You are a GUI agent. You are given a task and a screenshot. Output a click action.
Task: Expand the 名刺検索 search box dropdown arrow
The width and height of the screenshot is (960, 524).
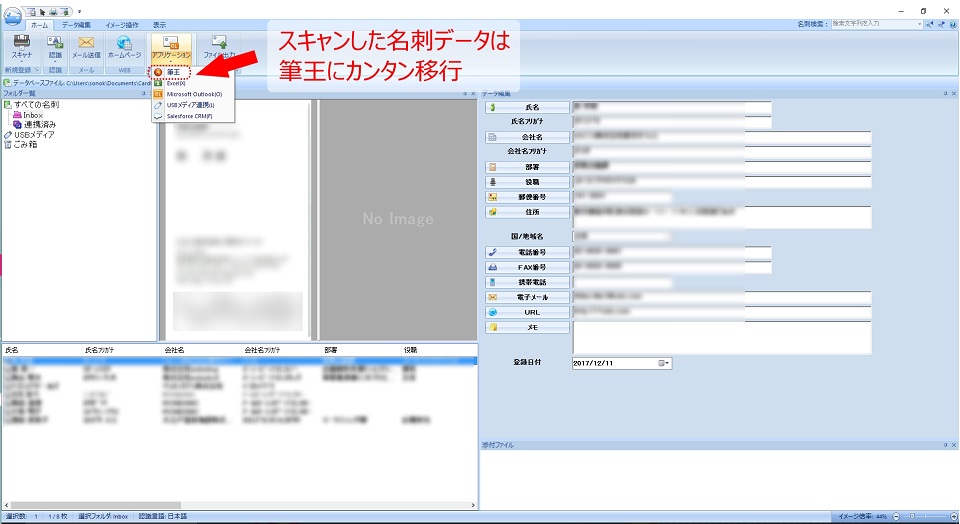pos(920,24)
